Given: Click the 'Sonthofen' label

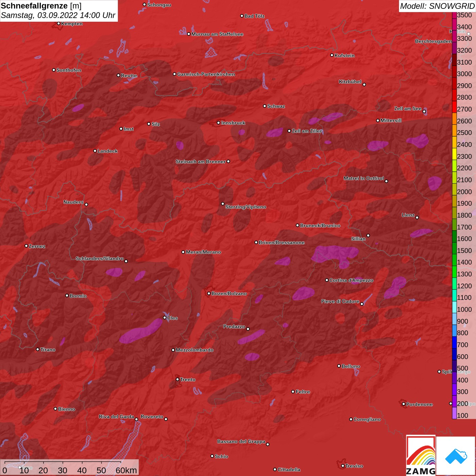Looking at the screenshot, I should pyautogui.click(x=69, y=70).
